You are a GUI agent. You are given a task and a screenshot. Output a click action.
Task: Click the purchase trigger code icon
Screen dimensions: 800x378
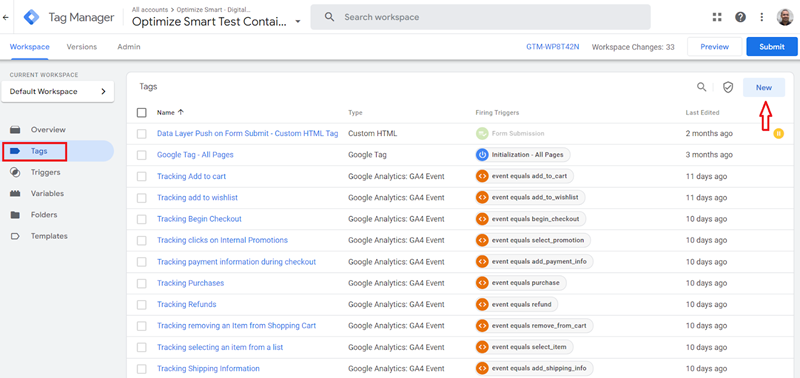click(482, 283)
